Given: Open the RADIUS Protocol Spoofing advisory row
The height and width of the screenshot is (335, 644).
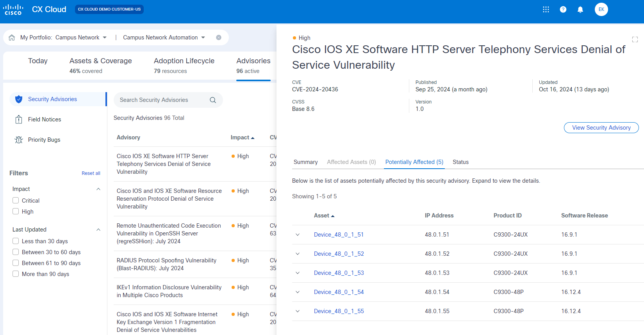Looking at the screenshot, I should pos(195,264).
